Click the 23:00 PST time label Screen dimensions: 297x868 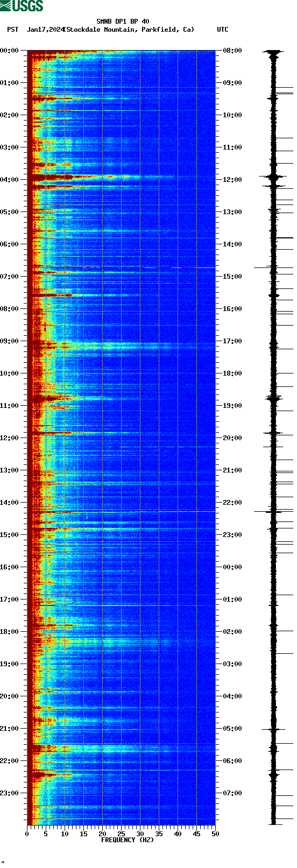click(x=10, y=793)
